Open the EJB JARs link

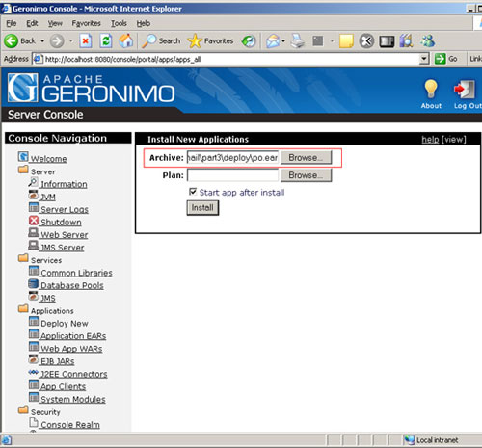57,361
